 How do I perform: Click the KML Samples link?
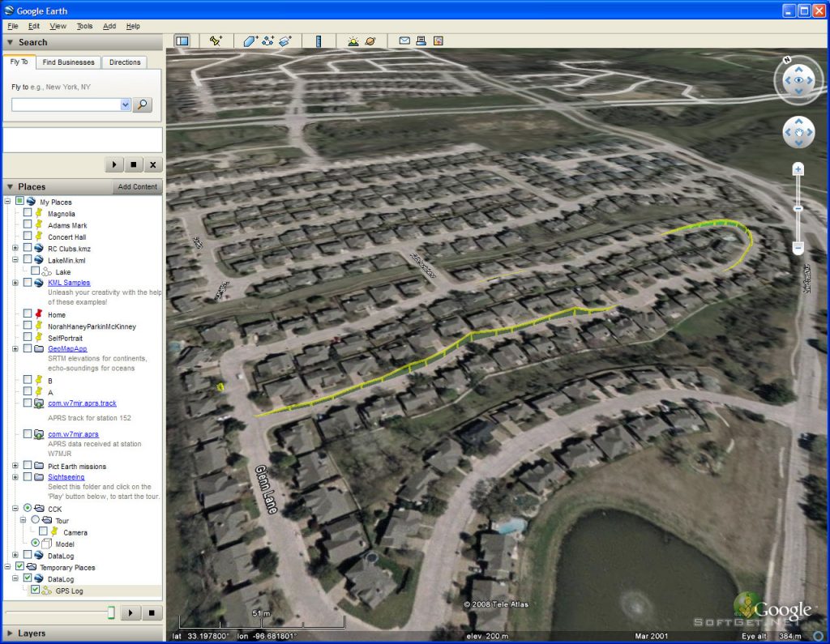69,284
